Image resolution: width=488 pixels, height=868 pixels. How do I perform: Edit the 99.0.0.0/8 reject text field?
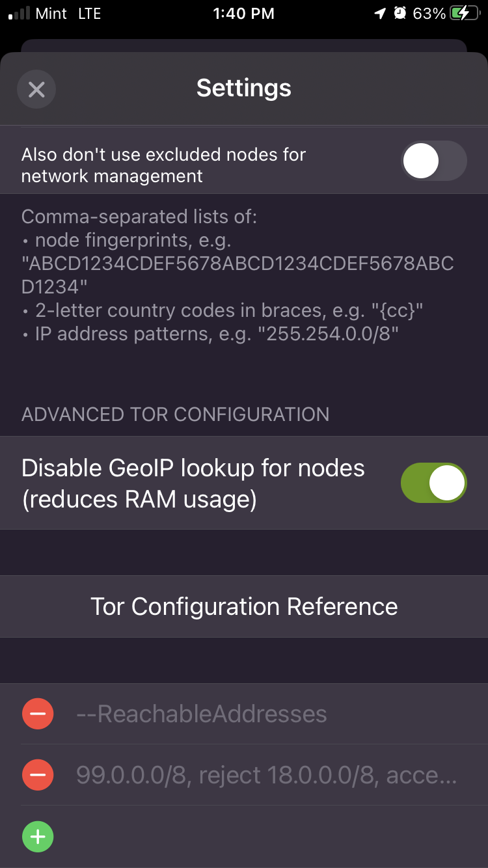(260, 775)
